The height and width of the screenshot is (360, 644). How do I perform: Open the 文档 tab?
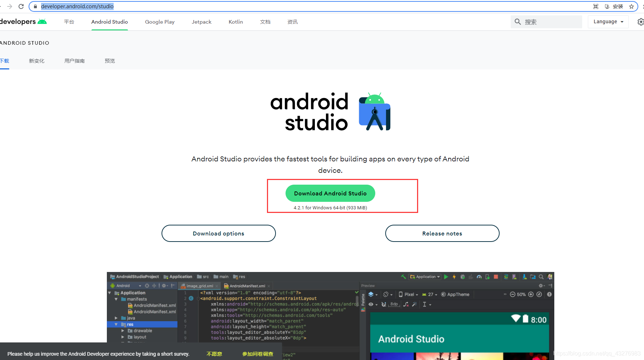tap(265, 22)
